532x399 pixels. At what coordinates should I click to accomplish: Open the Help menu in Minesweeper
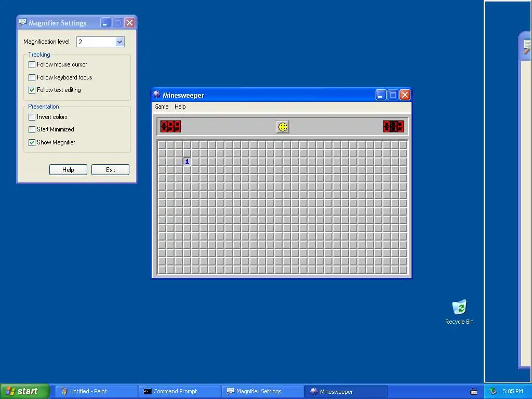[x=180, y=107]
